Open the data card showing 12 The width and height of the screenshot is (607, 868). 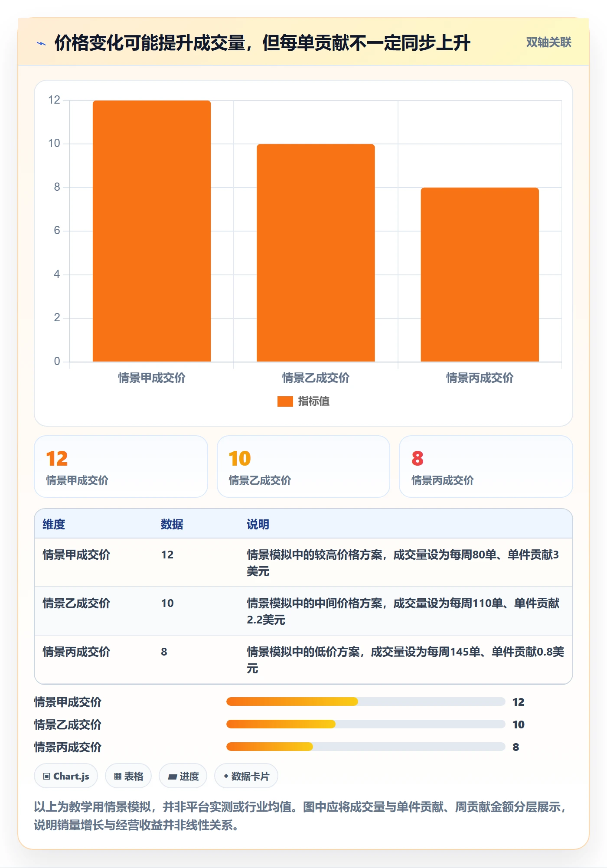[x=121, y=467]
